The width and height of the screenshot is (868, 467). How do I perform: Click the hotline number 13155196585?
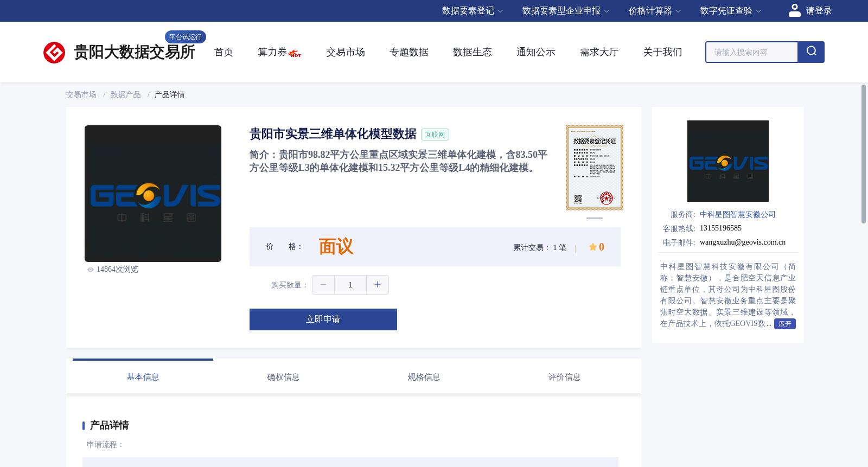point(720,228)
